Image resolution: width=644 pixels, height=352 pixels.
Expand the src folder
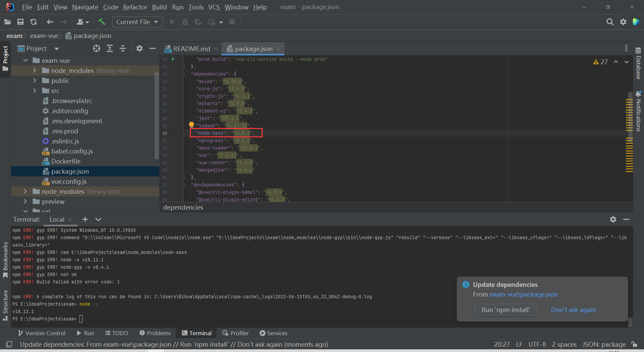(x=35, y=91)
